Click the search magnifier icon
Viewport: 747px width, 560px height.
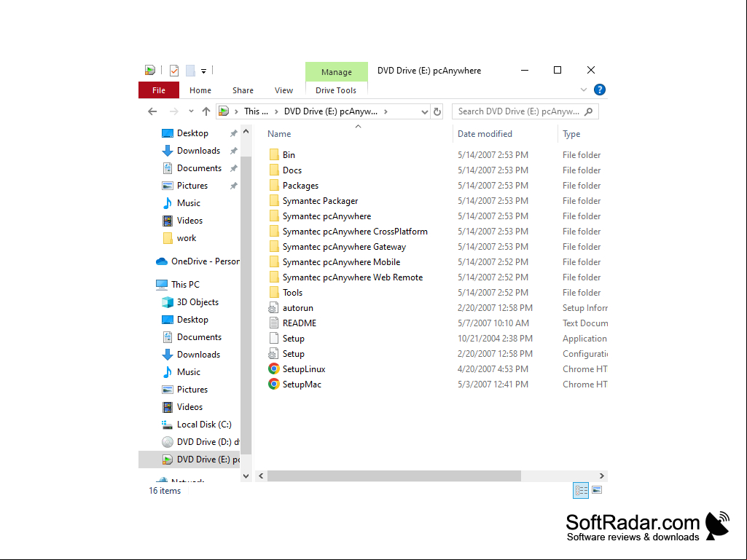click(588, 111)
